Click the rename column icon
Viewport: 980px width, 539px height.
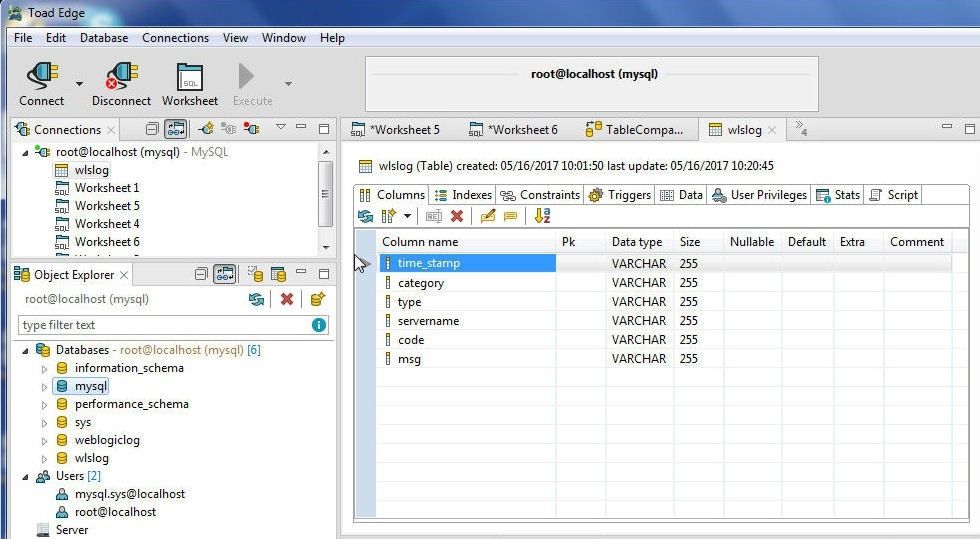(433, 216)
